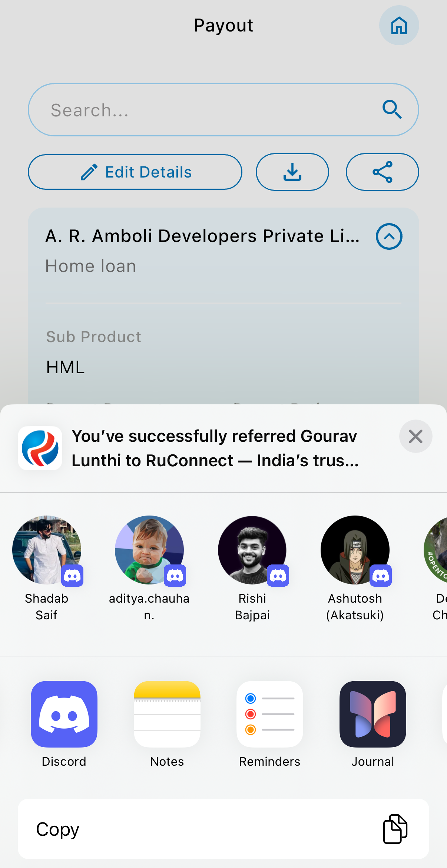
Task: Choose the Notes app icon
Action: (x=167, y=714)
